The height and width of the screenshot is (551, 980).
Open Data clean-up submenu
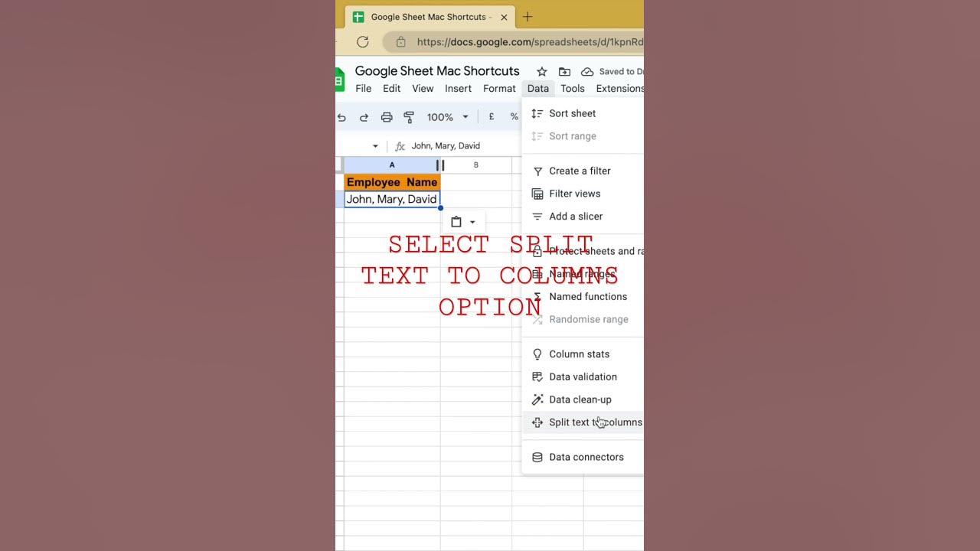(583, 399)
